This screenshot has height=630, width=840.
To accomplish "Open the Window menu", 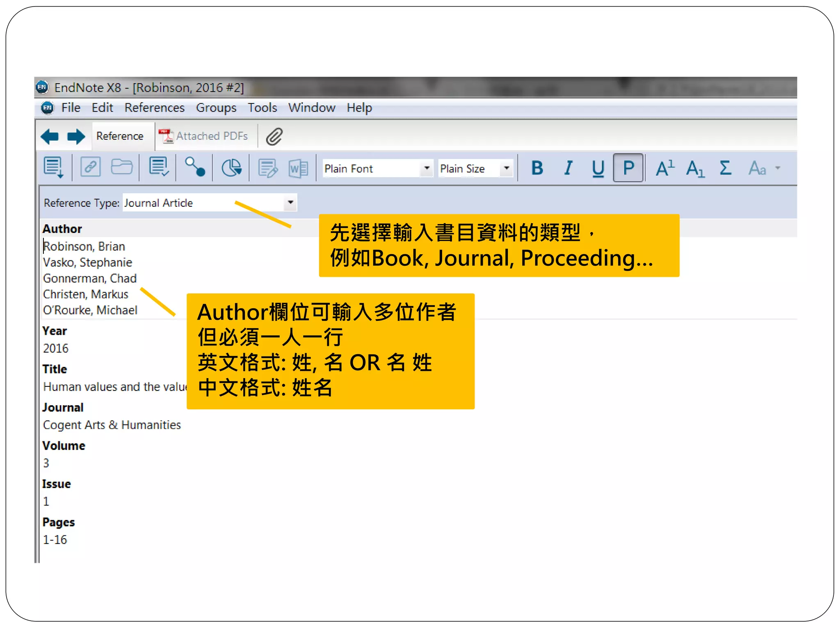I will click(x=311, y=108).
